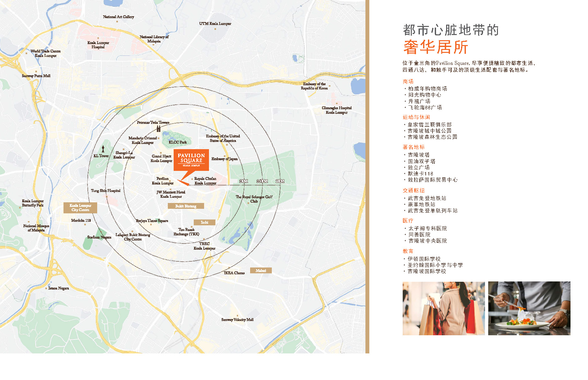Click the 医疗 category heading

tap(408, 221)
